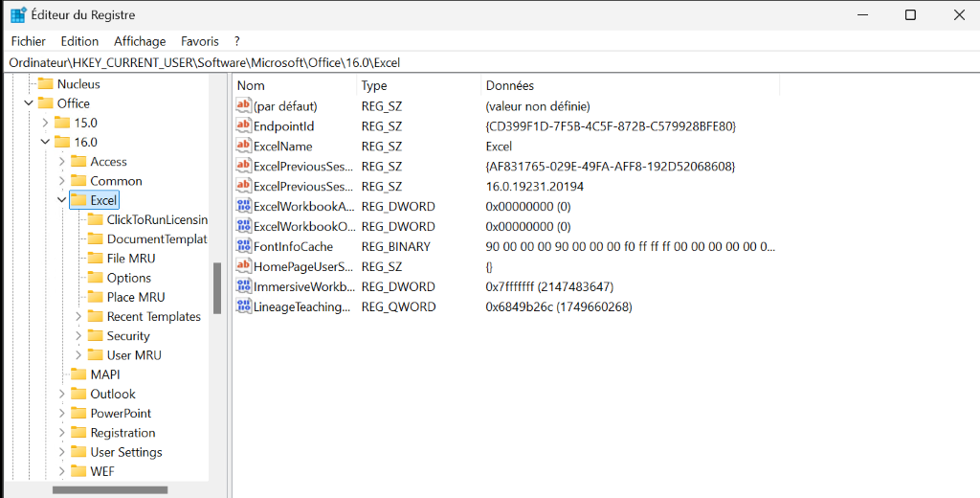Expand the Access key

(x=62, y=162)
